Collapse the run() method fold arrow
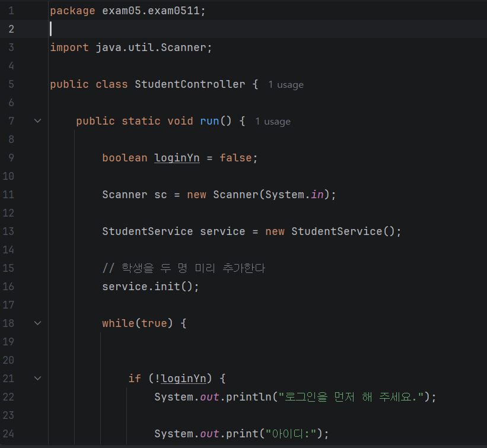487x448 pixels. [37, 121]
